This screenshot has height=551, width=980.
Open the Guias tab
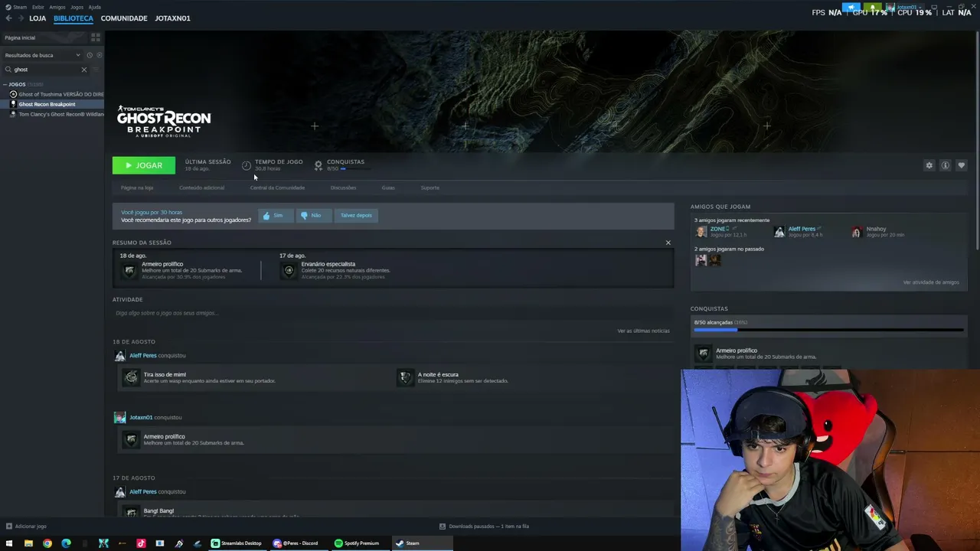[x=388, y=187]
